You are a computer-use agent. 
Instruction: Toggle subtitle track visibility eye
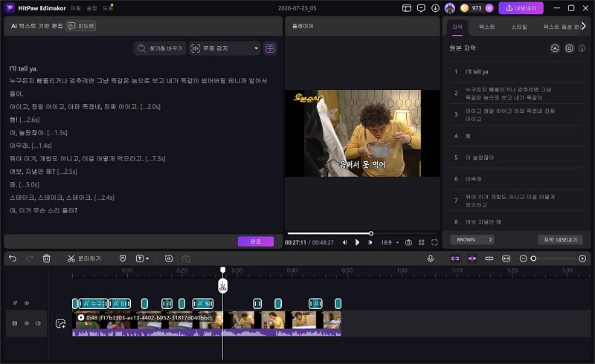click(x=27, y=303)
